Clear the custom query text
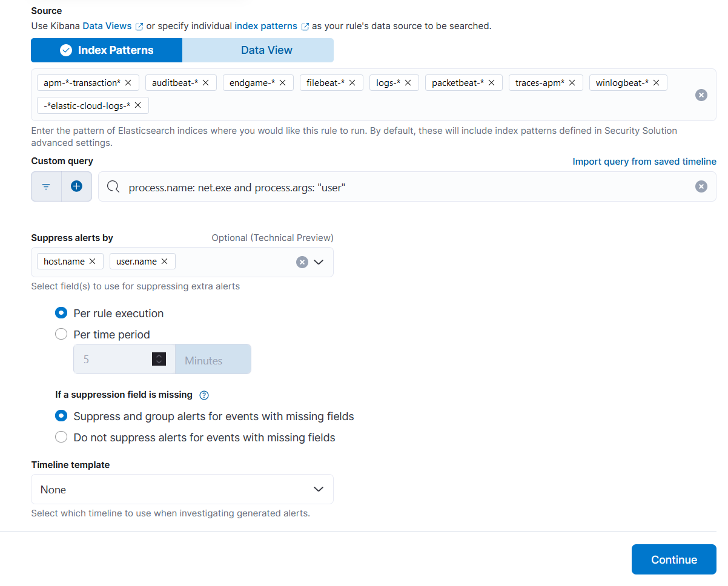This screenshot has width=728, height=586. pyautogui.click(x=701, y=186)
